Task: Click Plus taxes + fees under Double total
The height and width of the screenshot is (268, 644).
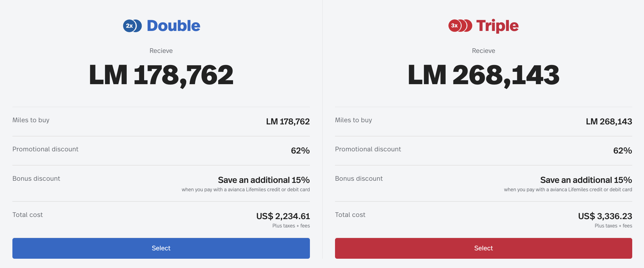Action: (291, 226)
